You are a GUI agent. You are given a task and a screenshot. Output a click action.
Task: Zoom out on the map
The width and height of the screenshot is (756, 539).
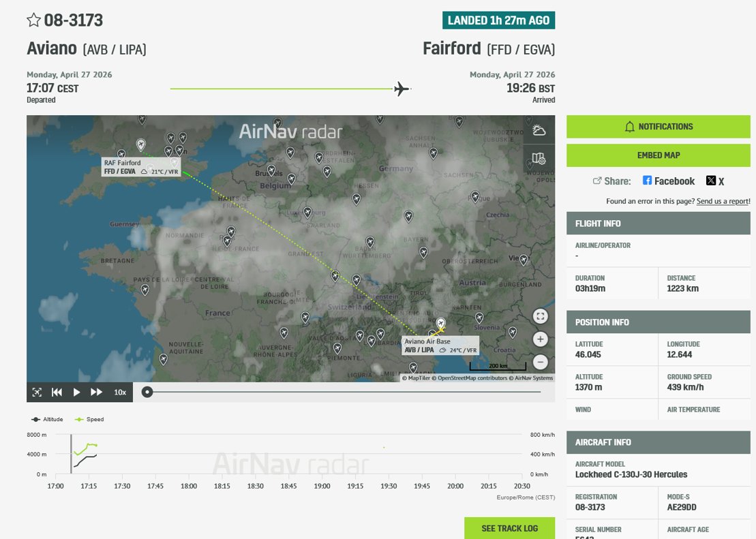[541, 362]
